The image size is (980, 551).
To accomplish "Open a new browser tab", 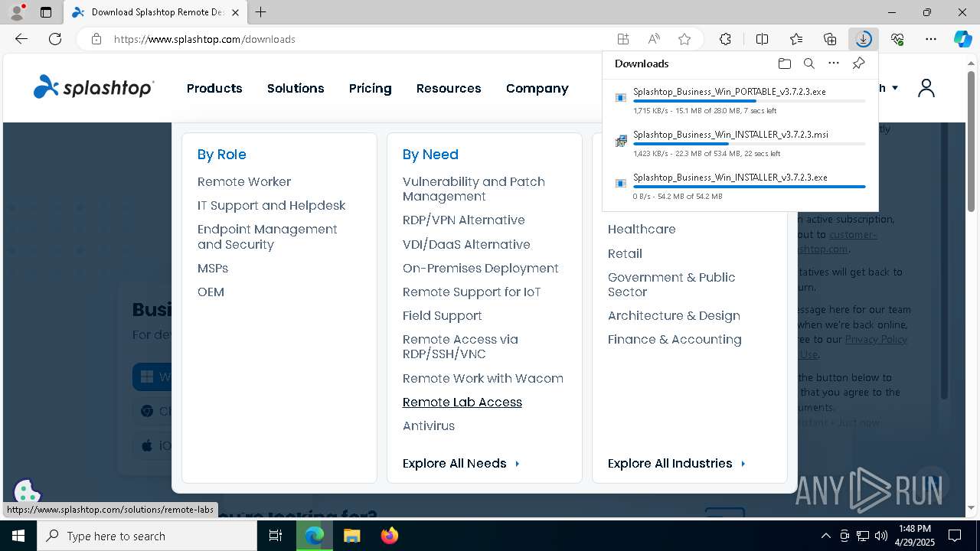I will [x=261, y=12].
